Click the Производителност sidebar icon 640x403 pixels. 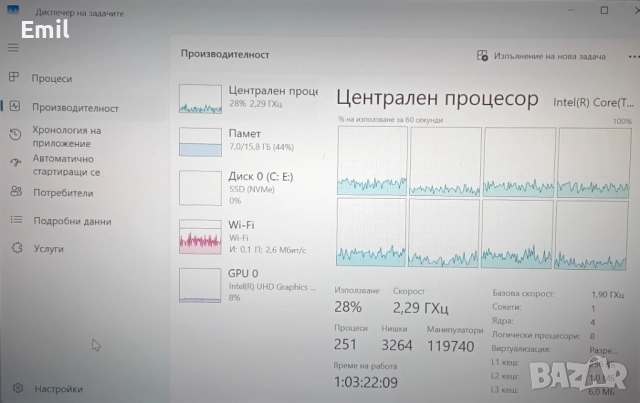point(15,106)
